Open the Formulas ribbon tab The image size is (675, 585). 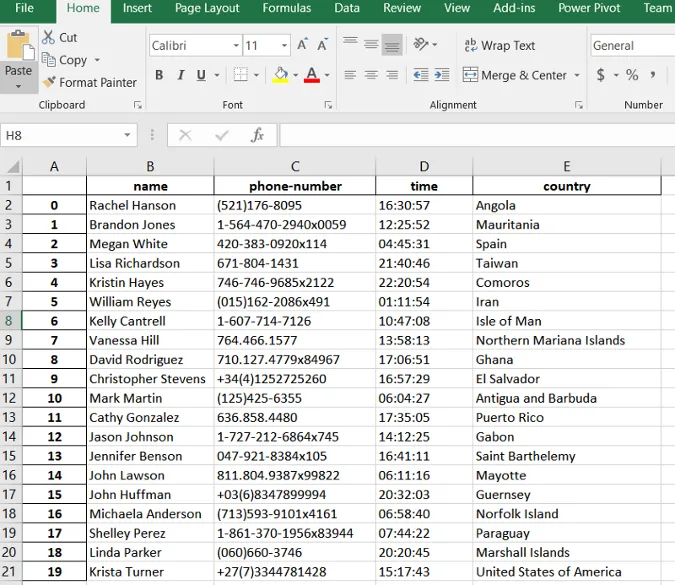click(286, 8)
